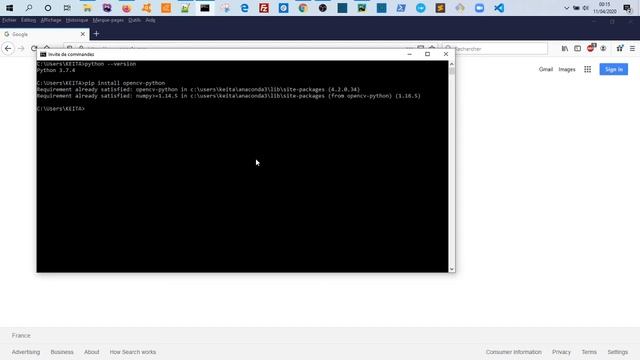Click the prompt line C:\Users\KEITA>
This screenshot has height=360, width=640.
pyautogui.click(x=61, y=109)
